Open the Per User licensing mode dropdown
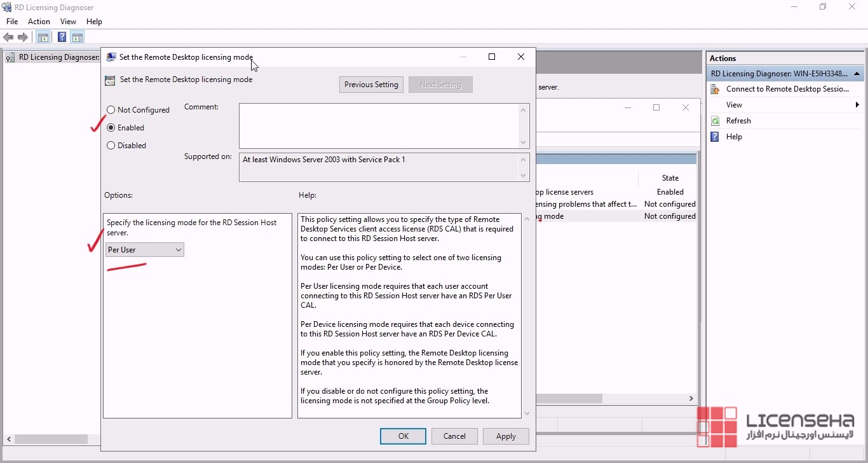This screenshot has width=868, height=463. coord(145,250)
